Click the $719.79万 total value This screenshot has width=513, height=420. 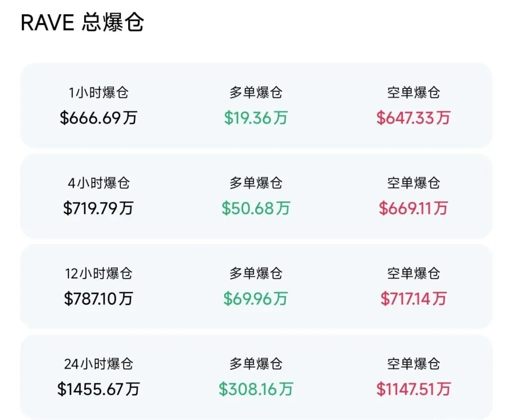pos(98,208)
